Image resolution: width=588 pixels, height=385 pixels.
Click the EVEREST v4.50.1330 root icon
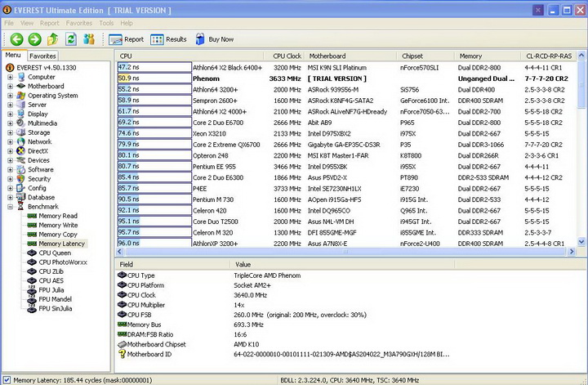tap(10, 68)
